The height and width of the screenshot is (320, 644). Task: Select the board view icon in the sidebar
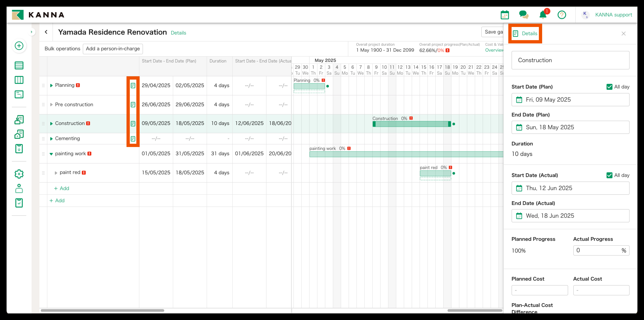pos(19,80)
